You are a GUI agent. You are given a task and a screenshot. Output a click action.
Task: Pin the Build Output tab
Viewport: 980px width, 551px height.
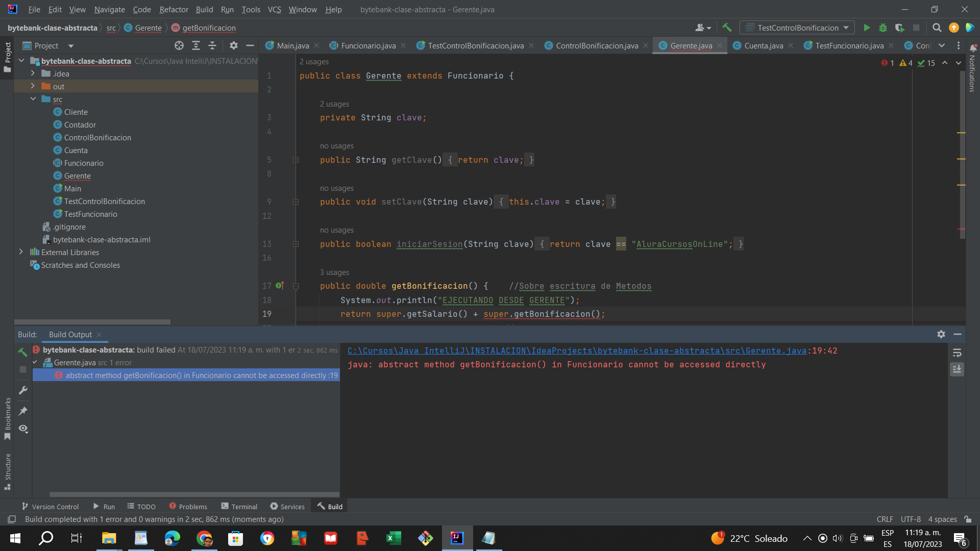click(x=22, y=411)
